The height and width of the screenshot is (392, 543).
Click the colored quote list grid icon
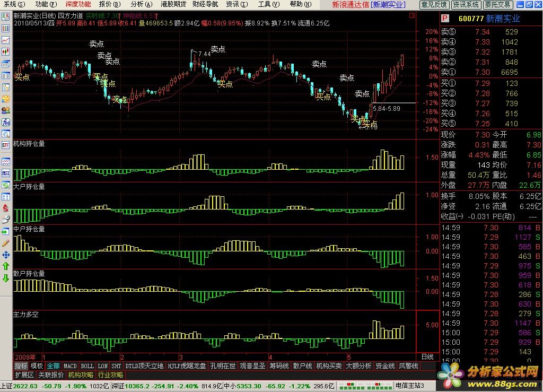pyautogui.click(x=5, y=29)
